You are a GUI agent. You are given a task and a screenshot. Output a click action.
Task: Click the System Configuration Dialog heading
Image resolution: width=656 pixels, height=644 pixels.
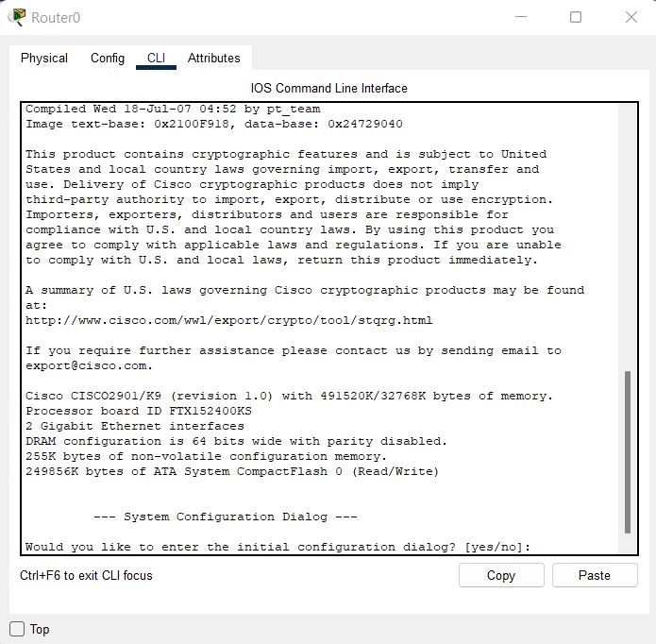pos(226,517)
